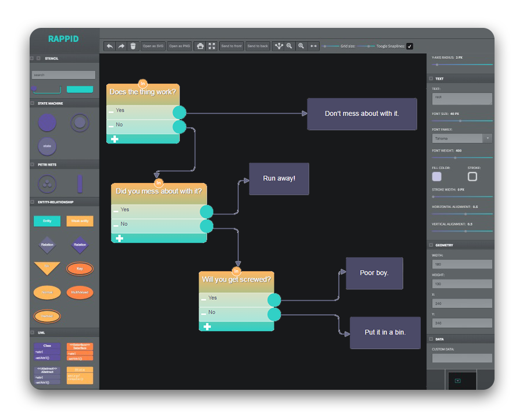Activate the fullscreen icon
The image size is (523, 420).
[212, 46]
